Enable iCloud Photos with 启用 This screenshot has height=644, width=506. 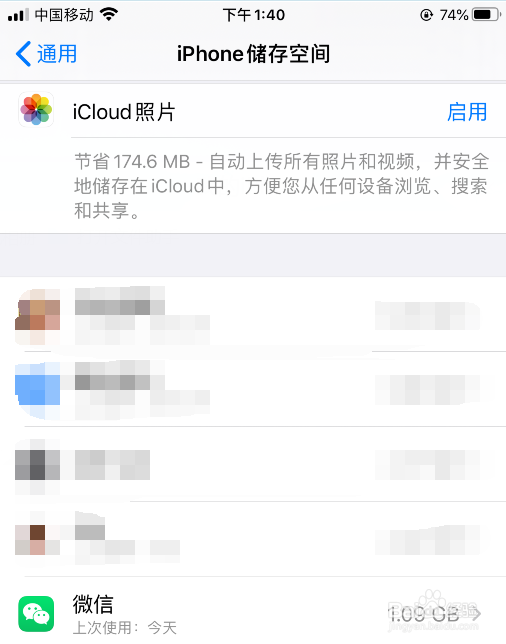[467, 112]
